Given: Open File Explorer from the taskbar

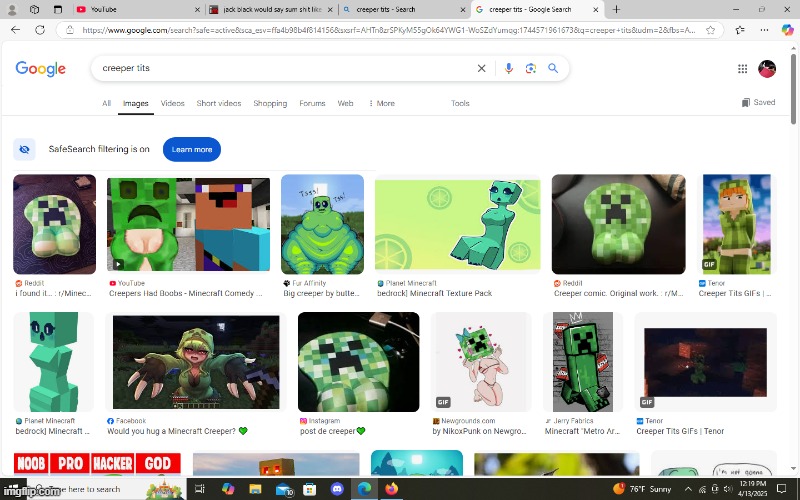Looking at the screenshot, I should pos(255,489).
